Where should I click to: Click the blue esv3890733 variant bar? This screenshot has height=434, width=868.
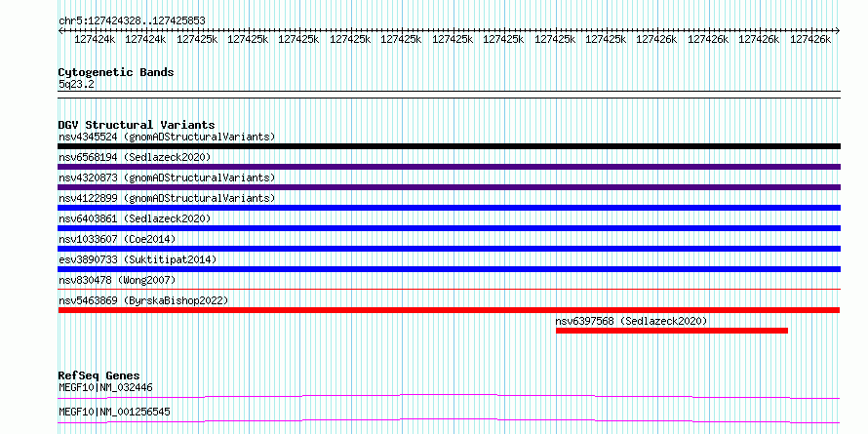pyautogui.click(x=449, y=269)
